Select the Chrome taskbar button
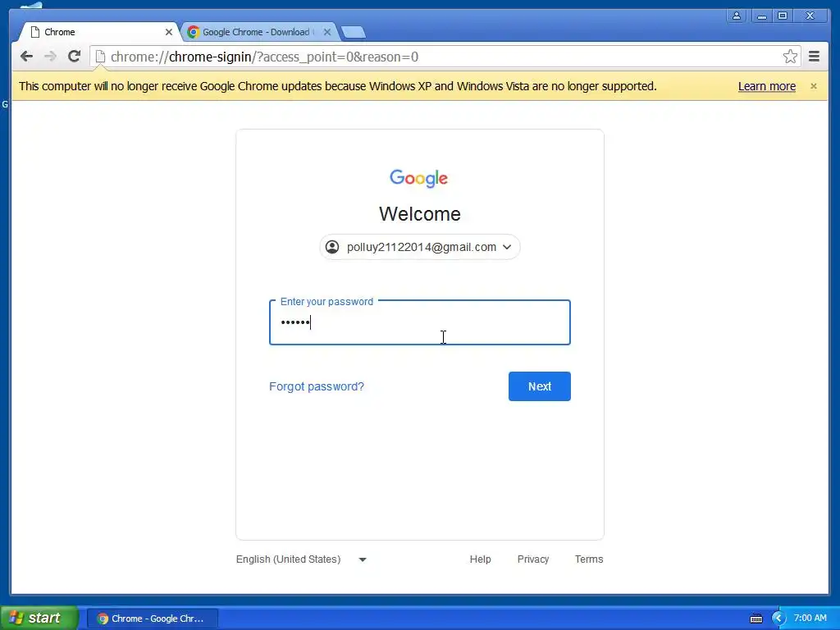 click(x=152, y=619)
